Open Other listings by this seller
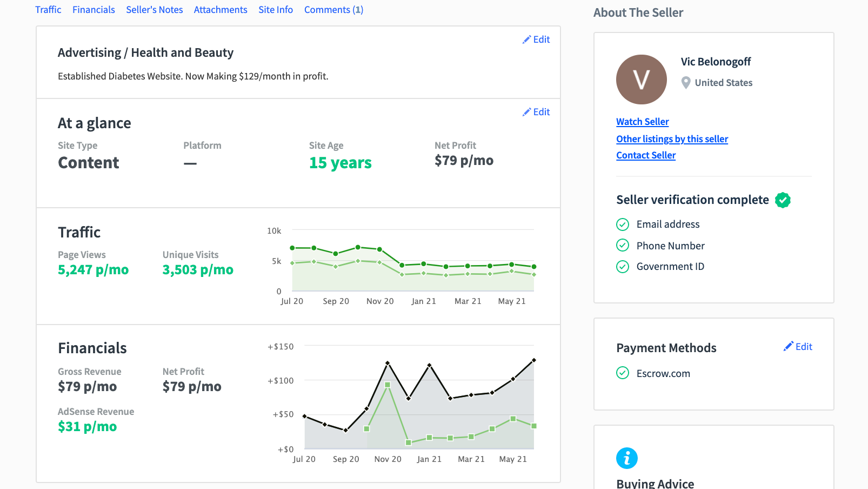The width and height of the screenshot is (868, 489). click(x=672, y=139)
